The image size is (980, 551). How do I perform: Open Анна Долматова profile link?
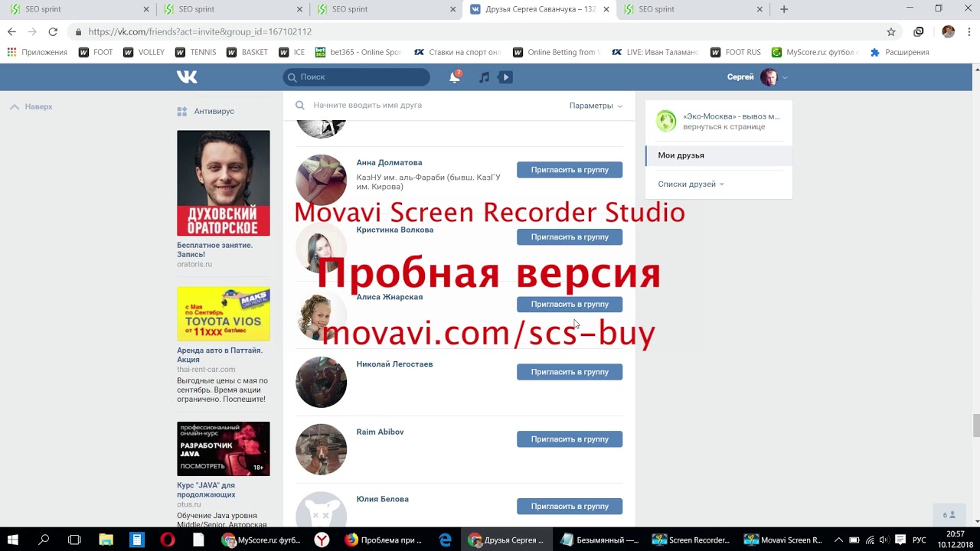pos(389,163)
